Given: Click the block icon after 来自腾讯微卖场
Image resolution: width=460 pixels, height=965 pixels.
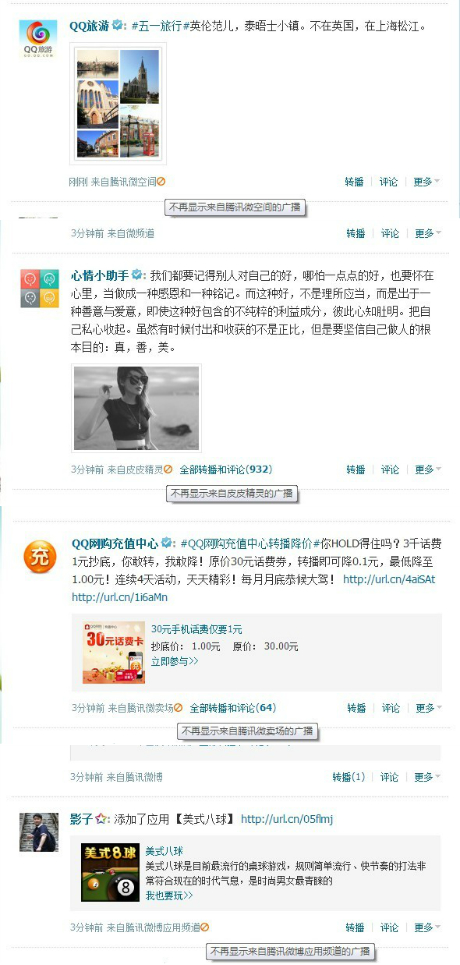Looking at the screenshot, I should (179, 708).
